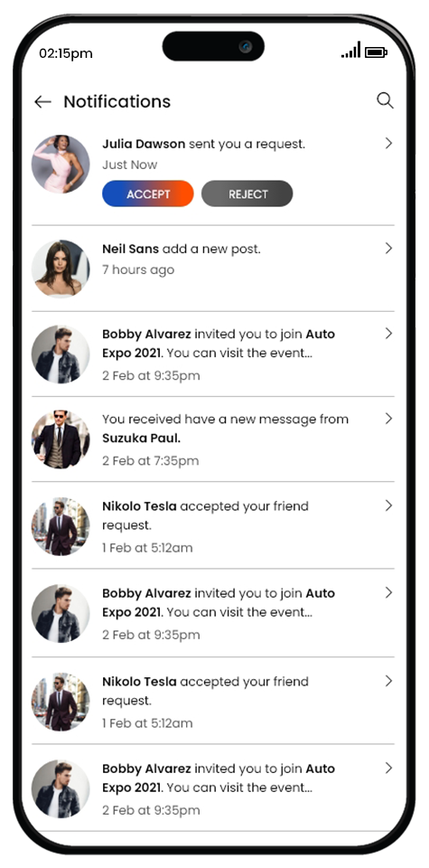Tap the first Nikolo Tesla avatar
Screen dimensions: 429x868
(61, 526)
